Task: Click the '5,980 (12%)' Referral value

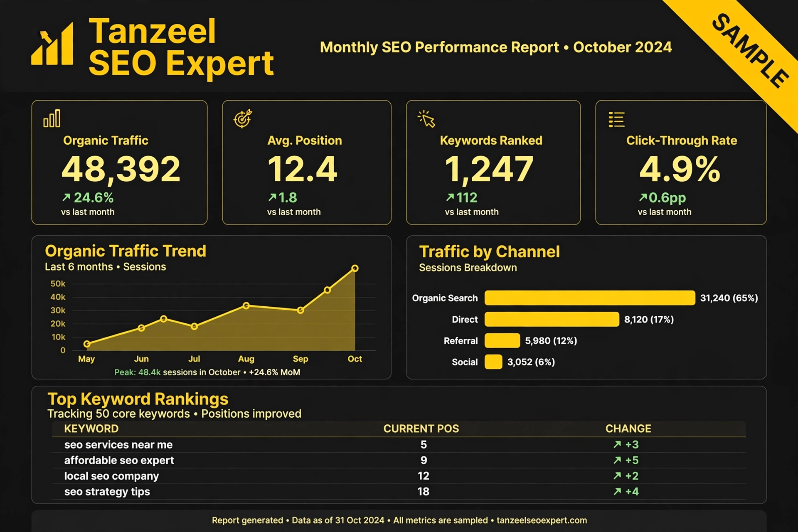Action: pos(551,341)
